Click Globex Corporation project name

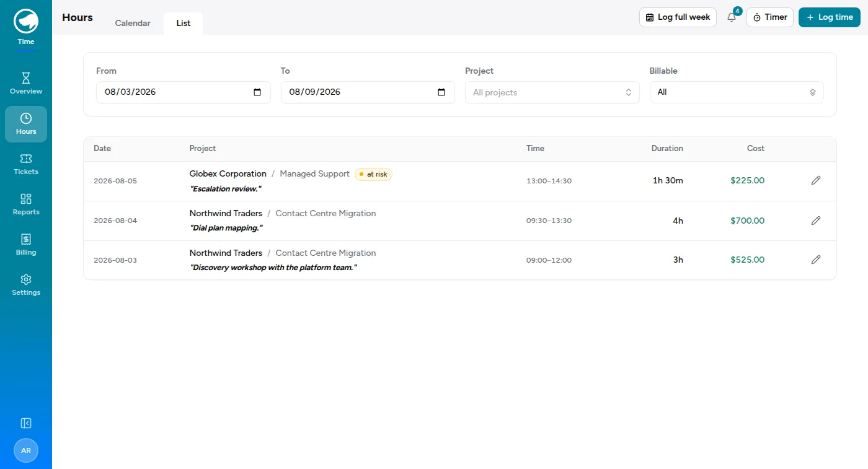[228, 174]
